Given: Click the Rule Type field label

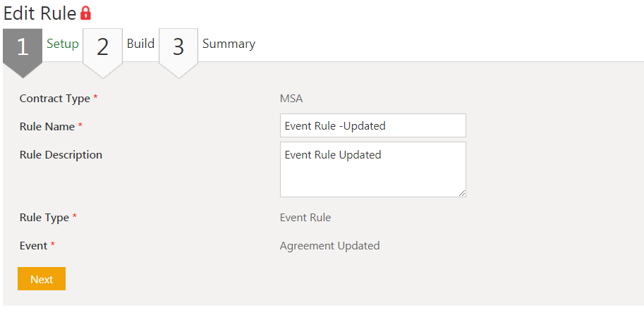Looking at the screenshot, I should [x=44, y=218].
